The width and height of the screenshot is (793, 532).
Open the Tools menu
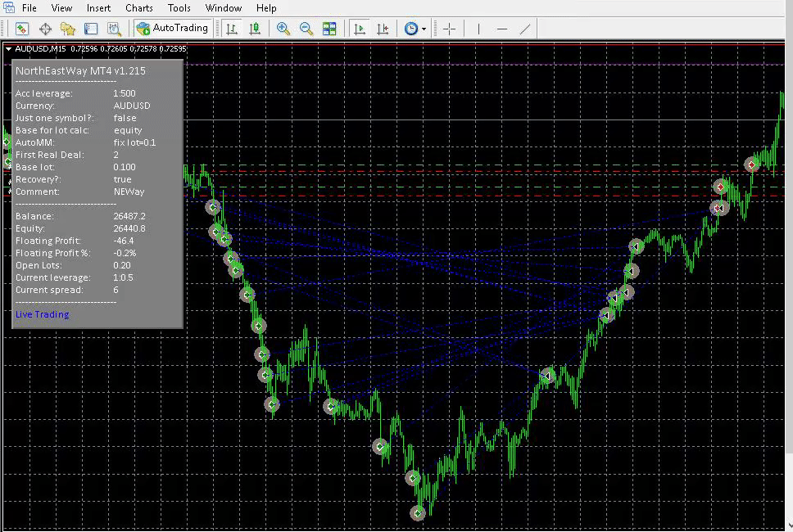pos(179,8)
